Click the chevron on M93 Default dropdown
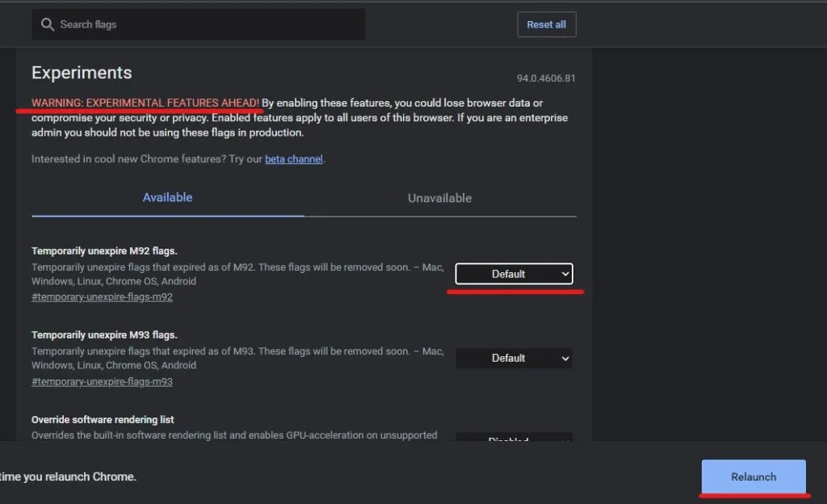This screenshot has height=504, width=827. [564, 358]
